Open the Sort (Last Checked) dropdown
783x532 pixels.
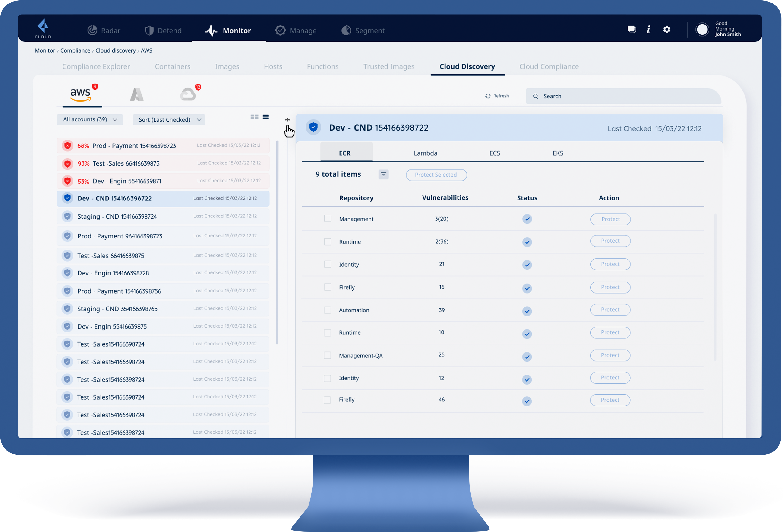169,119
